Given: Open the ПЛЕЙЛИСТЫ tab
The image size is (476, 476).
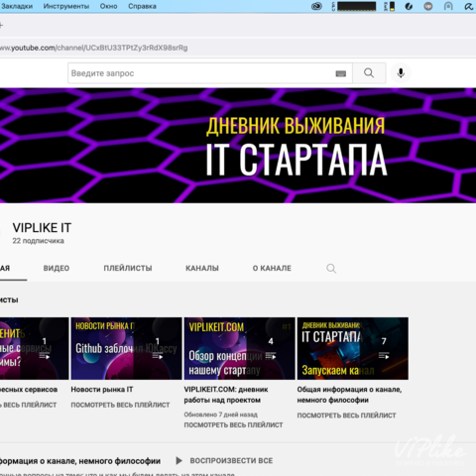Looking at the screenshot, I should coord(128,268).
